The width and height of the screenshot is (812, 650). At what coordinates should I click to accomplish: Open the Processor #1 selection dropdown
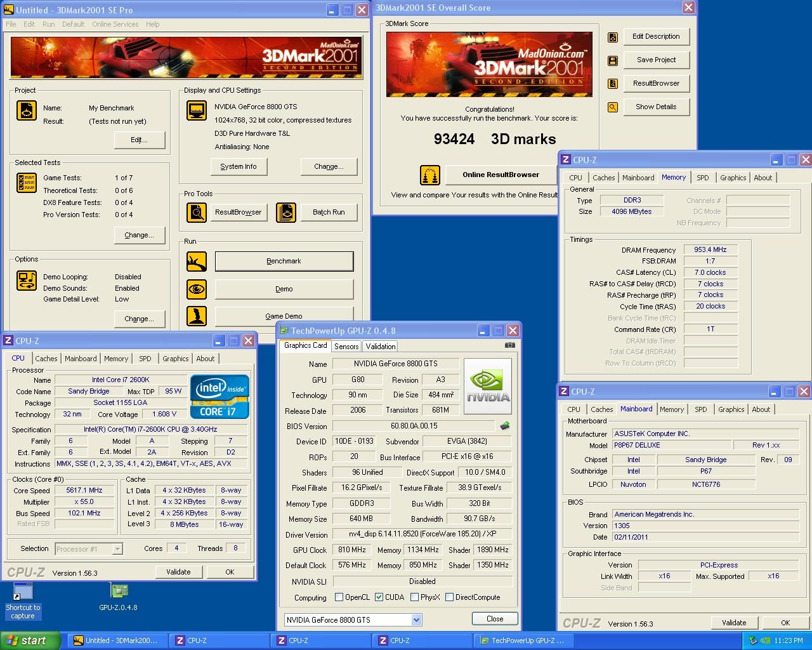pyautogui.click(x=117, y=549)
